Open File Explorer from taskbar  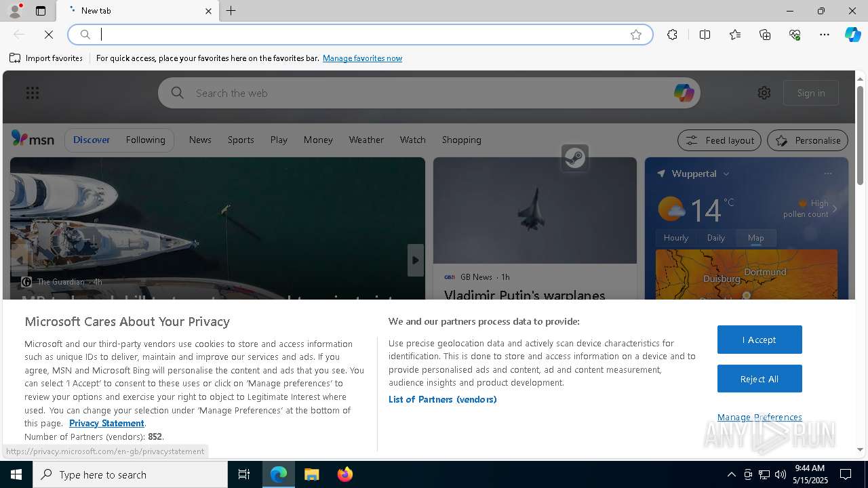click(312, 474)
